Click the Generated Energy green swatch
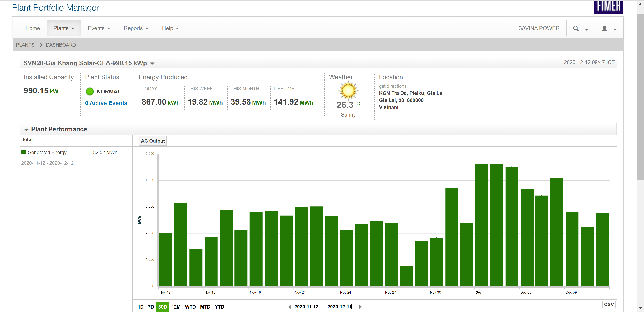 click(x=24, y=152)
